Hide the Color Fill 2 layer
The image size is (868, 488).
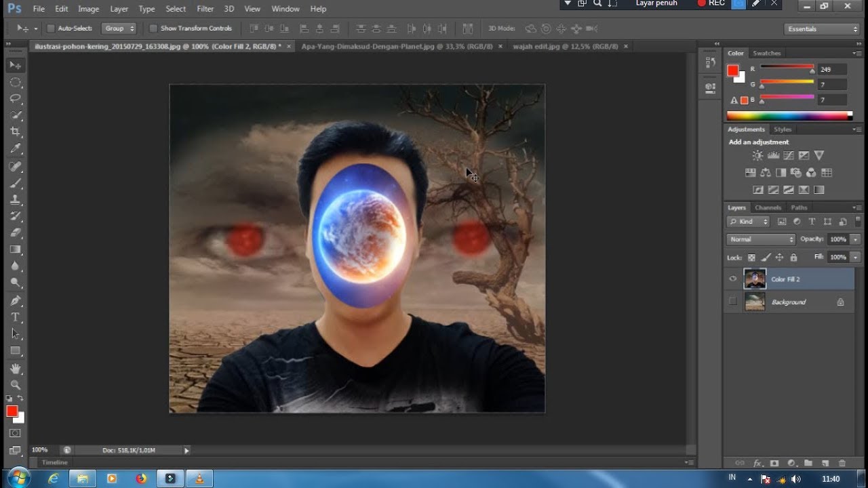732,279
